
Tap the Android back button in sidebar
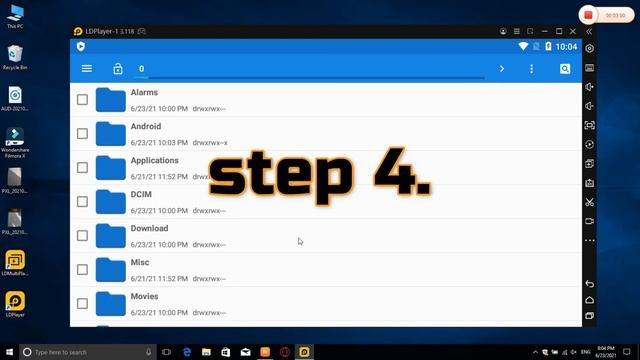coord(589,284)
